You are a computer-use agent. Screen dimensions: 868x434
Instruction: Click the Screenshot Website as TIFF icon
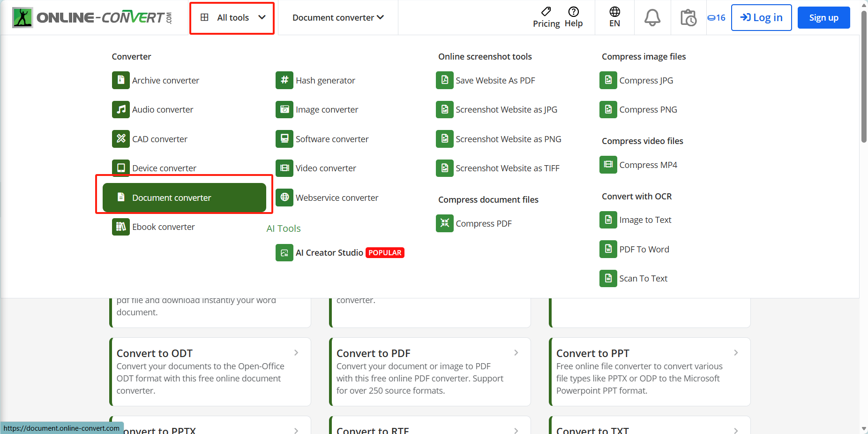[x=445, y=168]
